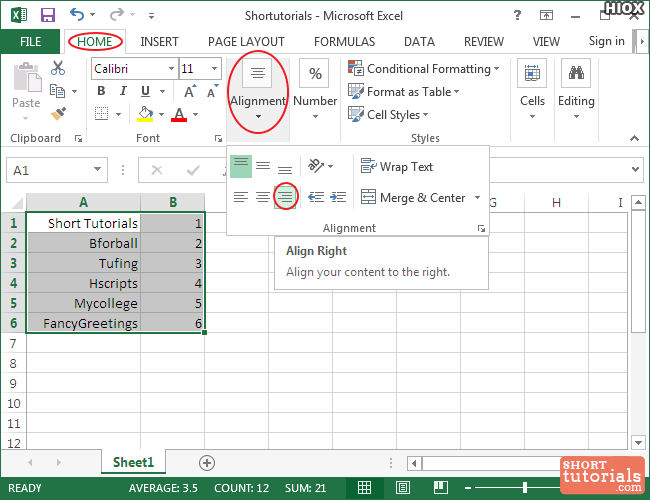Increase font size with the large A
This screenshot has height=500, width=650.
point(190,91)
